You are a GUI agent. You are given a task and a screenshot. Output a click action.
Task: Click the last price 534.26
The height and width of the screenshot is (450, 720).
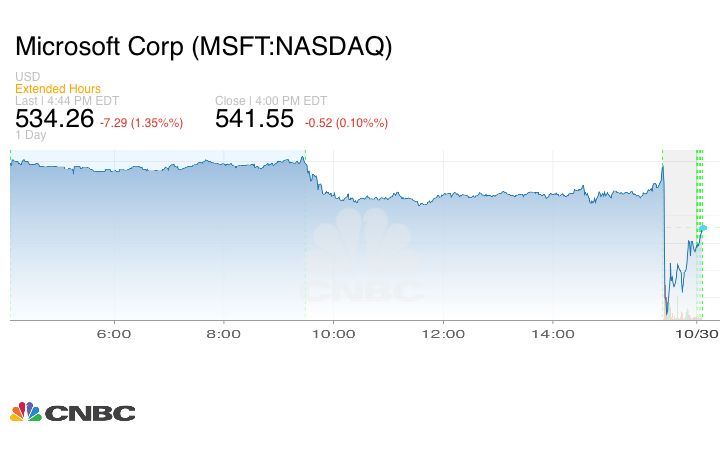[55, 119]
